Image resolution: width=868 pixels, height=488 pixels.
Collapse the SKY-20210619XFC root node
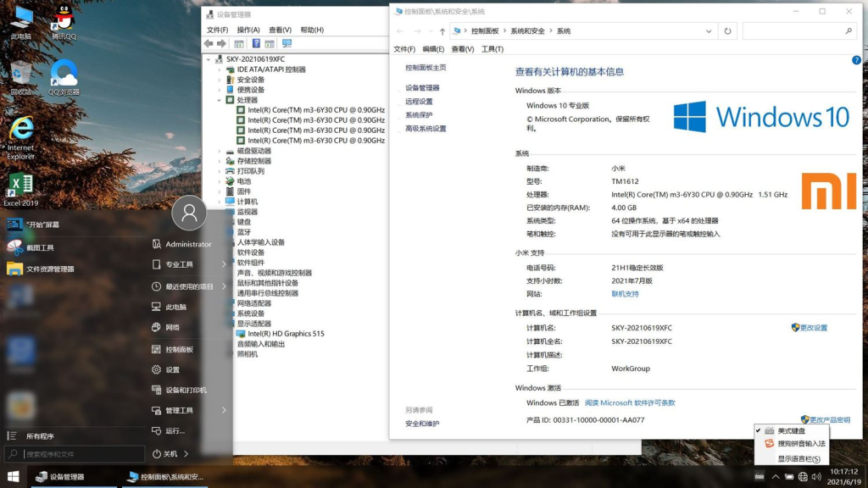tap(209, 59)
